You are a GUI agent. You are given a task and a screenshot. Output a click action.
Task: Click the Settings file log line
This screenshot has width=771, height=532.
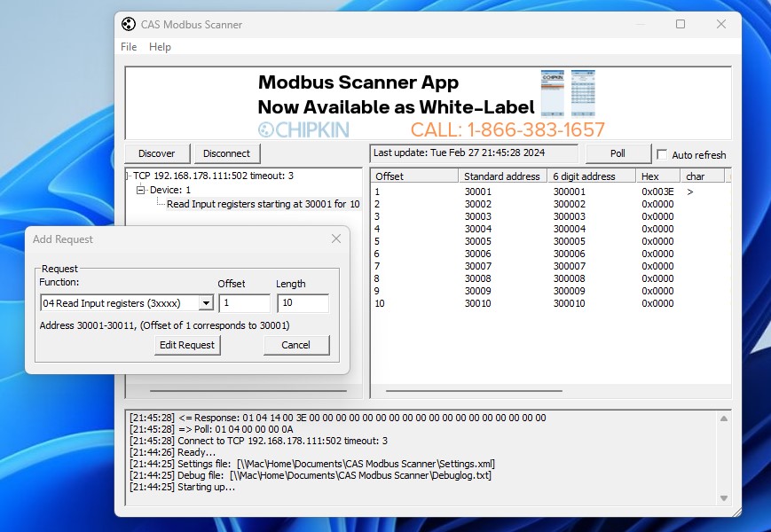coord(312,464)
